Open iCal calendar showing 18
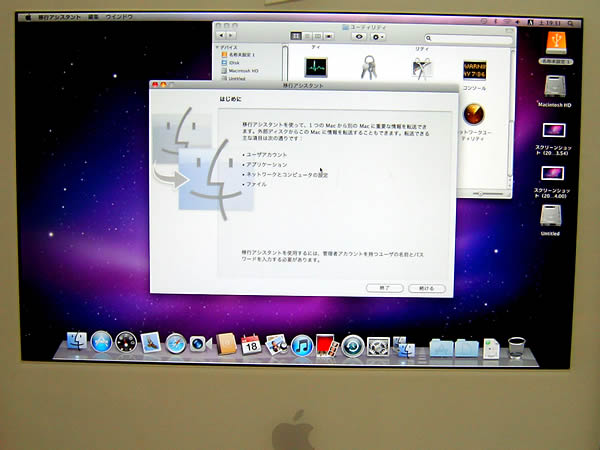600x450 pixels. [x=251, y=344]
